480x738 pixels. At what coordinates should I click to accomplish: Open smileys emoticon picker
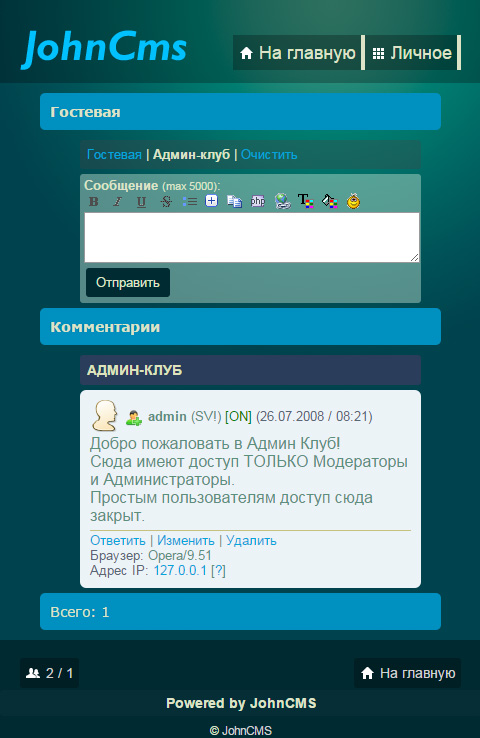coord(353,201)
